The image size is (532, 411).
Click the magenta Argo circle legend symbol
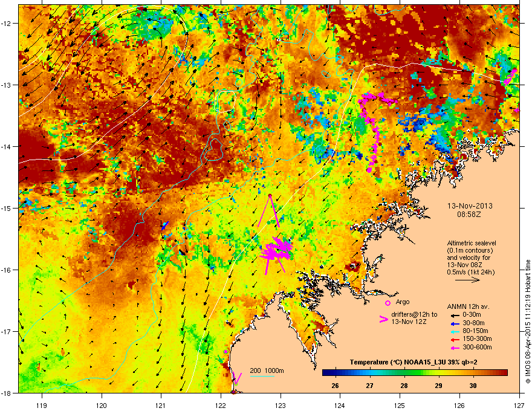tap(388, 303)
